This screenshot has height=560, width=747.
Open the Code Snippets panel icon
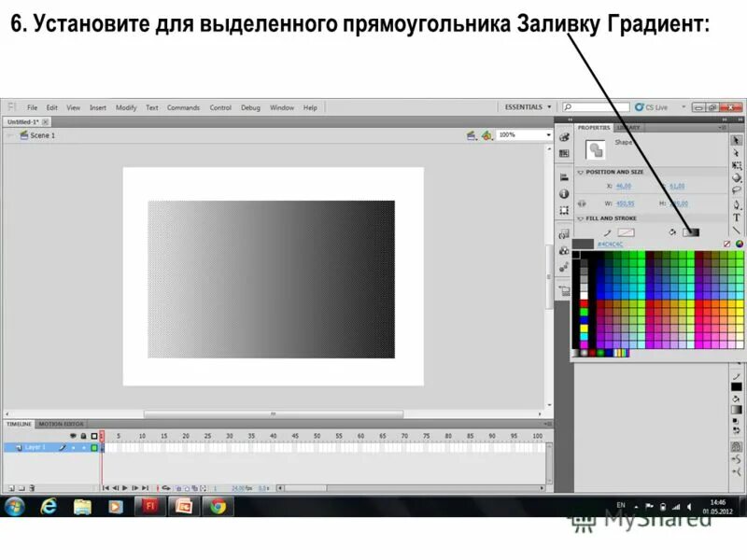[x=564, y=234]
